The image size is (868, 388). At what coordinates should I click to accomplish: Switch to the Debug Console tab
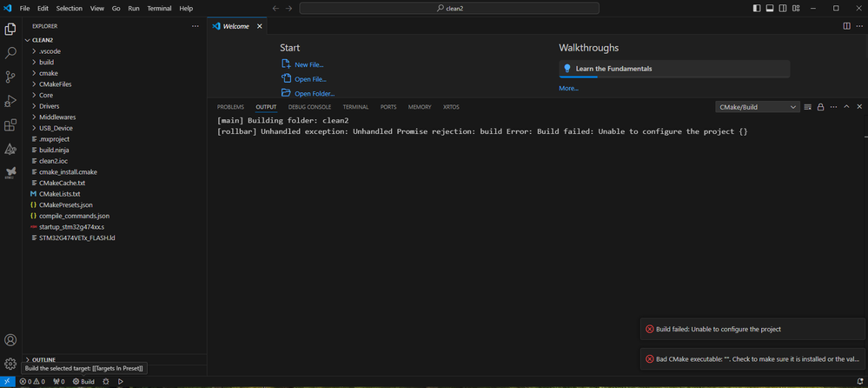pos(309,107)
